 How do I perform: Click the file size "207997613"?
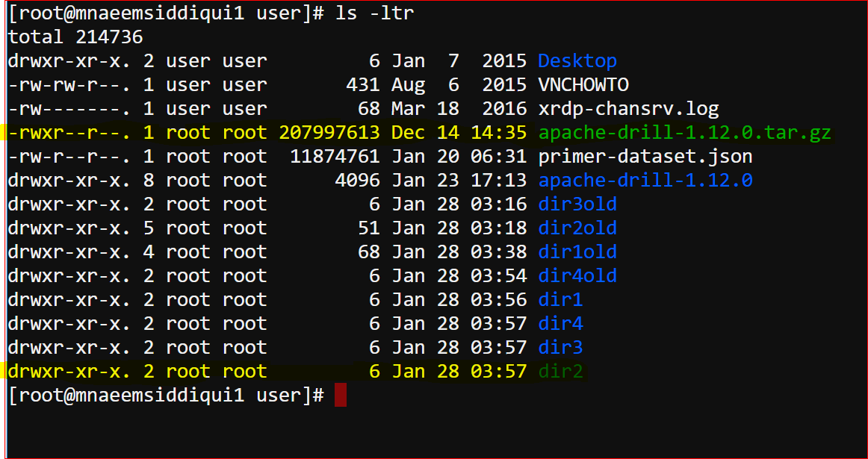click(329, 133)
